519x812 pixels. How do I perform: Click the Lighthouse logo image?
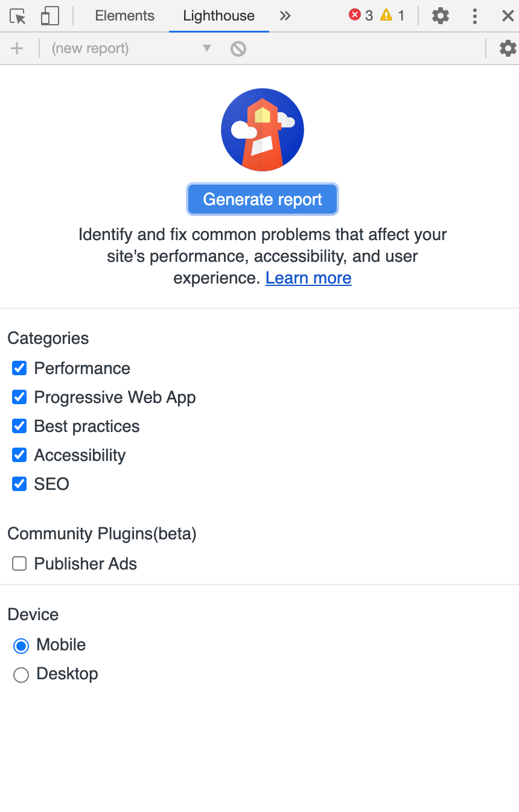[263, 130]
